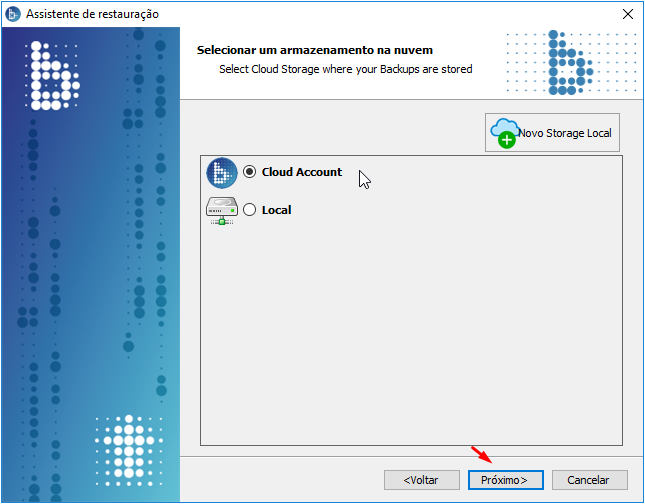Click the Cloud Account logo icon
The image size is (645, 504).
(222, 173)
